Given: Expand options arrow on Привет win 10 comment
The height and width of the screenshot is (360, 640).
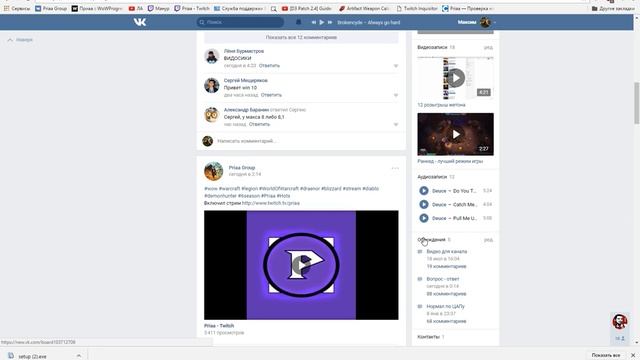Looking at the screenshot, I should [396, 95].
